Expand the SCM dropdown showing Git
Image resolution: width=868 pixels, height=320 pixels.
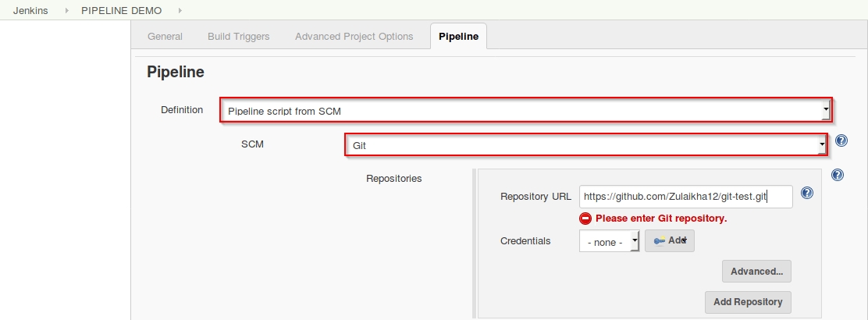point(585,145)
